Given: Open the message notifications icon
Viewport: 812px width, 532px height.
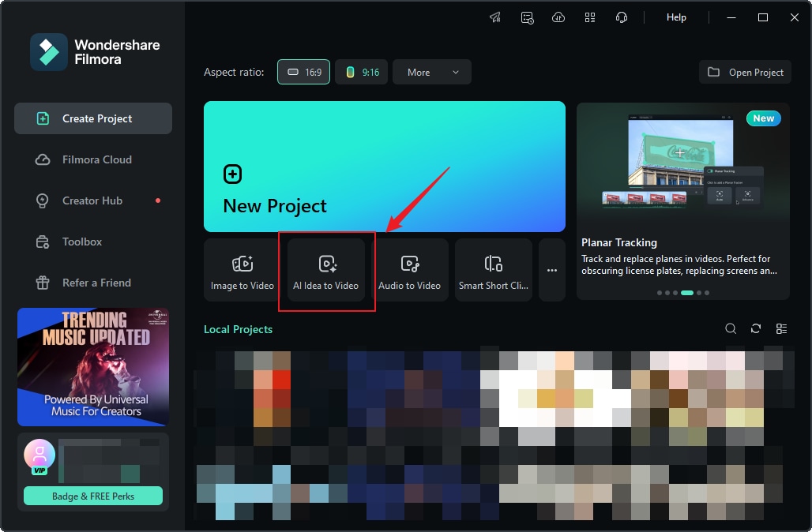Looking at the screenshot, I should [x=527, y=17].
